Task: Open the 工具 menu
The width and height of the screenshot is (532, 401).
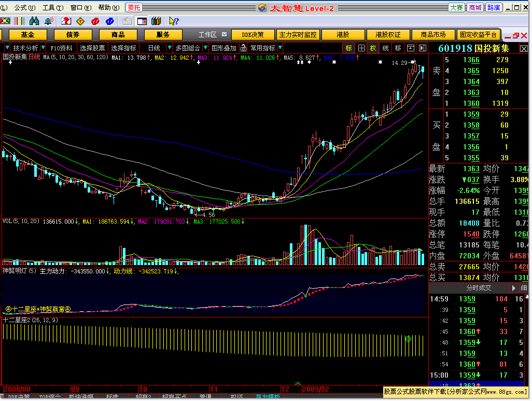Action: [52, 7]
